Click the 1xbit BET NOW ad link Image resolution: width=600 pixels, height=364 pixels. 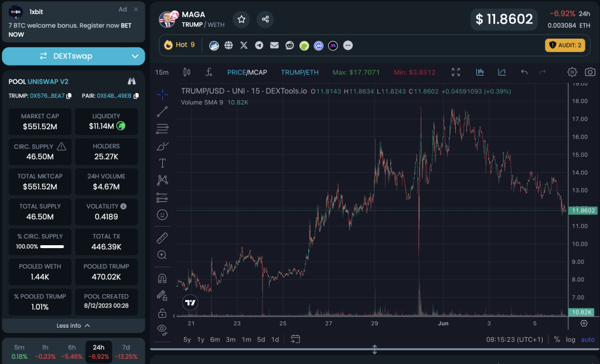[x=70, y=30]
